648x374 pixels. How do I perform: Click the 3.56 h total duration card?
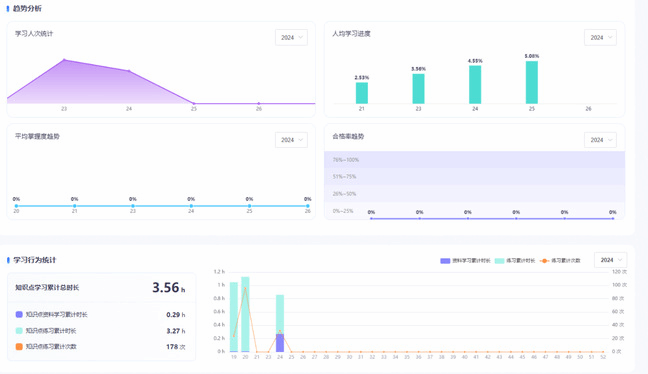coord(101,288)
